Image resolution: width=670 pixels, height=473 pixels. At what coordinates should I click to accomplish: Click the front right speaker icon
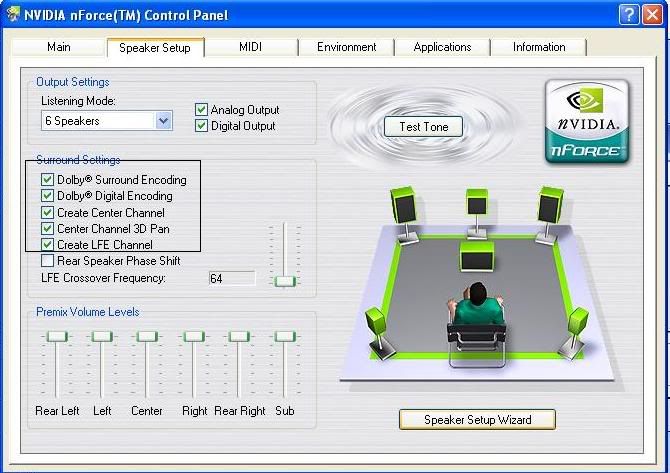coord(549,206)
